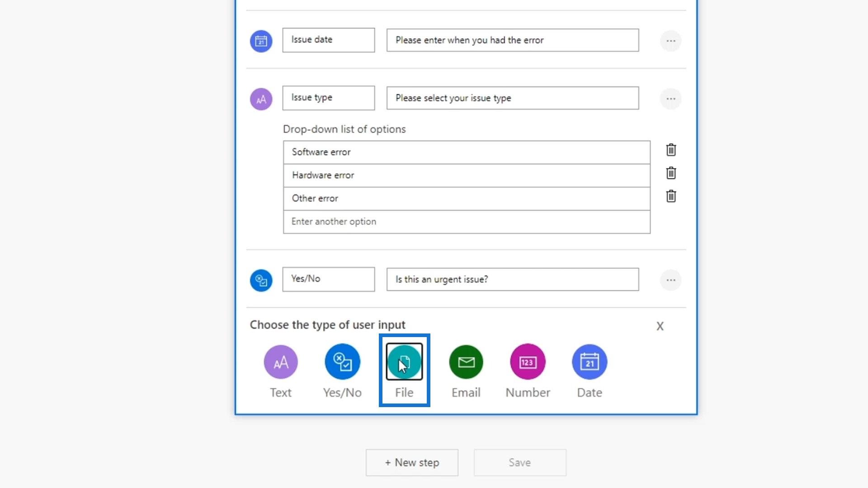Delete the Hardware error option
868x488 pixels.
pyautogui.click(x=671, y=173)
